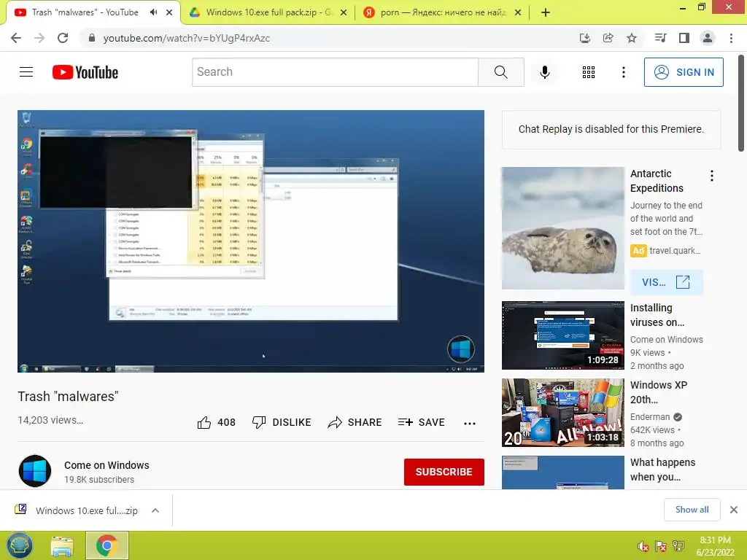This screenshot has width=747, height=560.
Task: Reload the YouTube page
Action: (63, 38)
